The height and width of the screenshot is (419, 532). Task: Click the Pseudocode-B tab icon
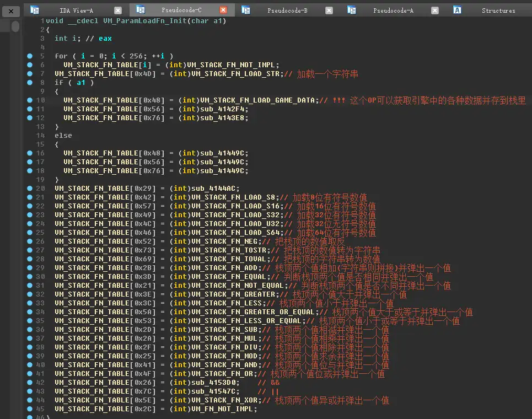tap(246, 10)
